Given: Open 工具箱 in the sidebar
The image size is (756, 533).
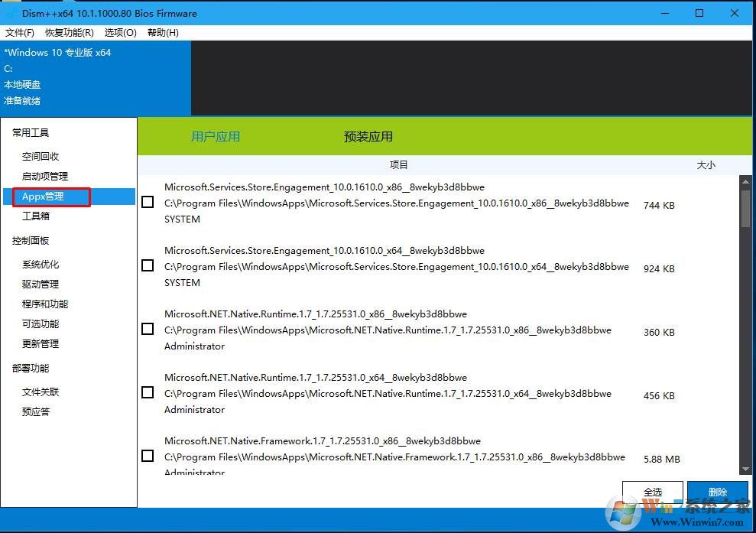Looking at the screenshot, I should click(36, 216).
